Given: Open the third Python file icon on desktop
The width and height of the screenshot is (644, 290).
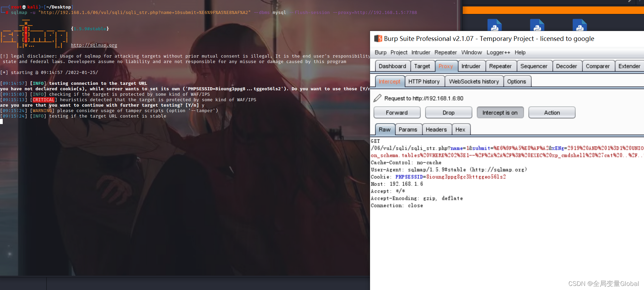Looking at the screenshot, I should (x=580, y=26).
